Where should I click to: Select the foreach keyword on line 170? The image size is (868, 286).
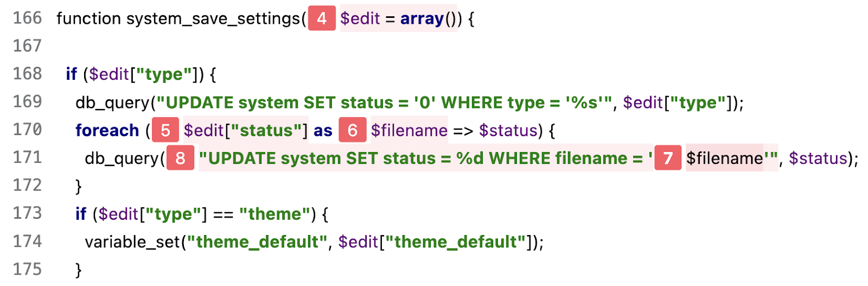[107, 130]
